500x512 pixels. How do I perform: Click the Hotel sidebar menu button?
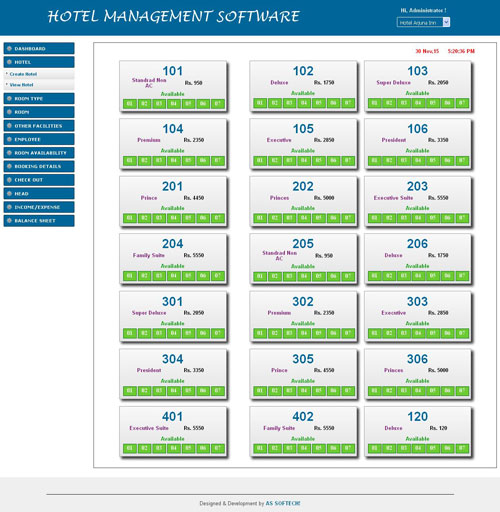pos(39,62)
